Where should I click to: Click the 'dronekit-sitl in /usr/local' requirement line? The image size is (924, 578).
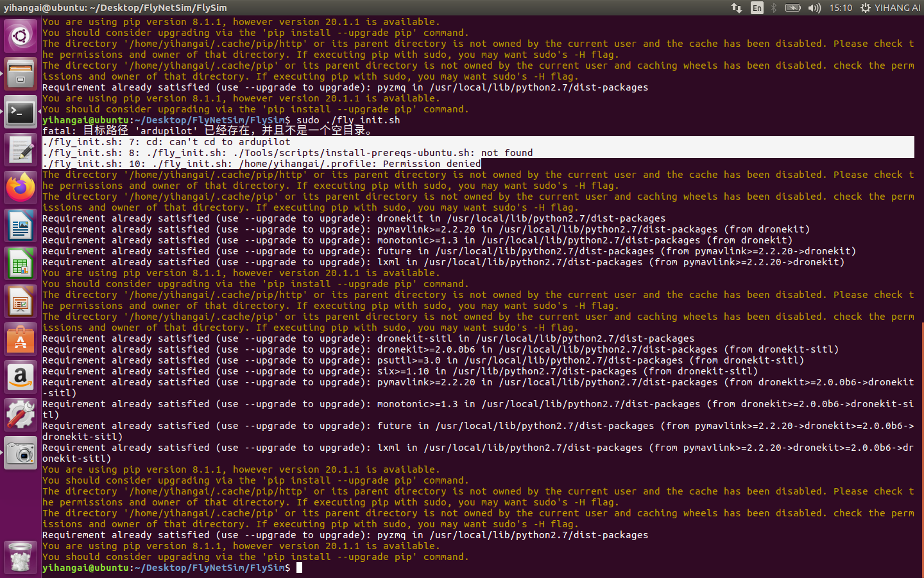[368, 338]
